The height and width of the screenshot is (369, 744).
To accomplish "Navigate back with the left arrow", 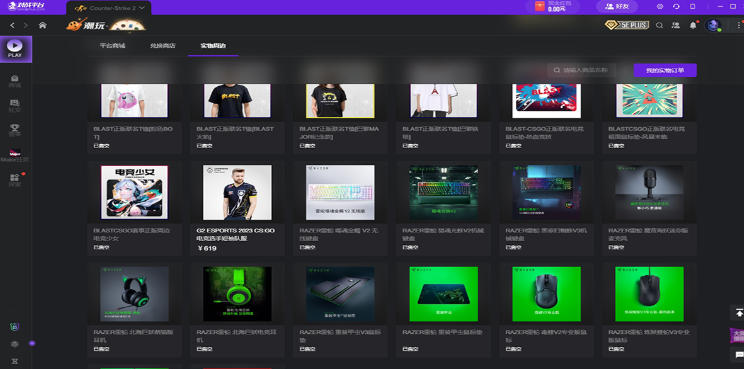I will click(12, 25).
